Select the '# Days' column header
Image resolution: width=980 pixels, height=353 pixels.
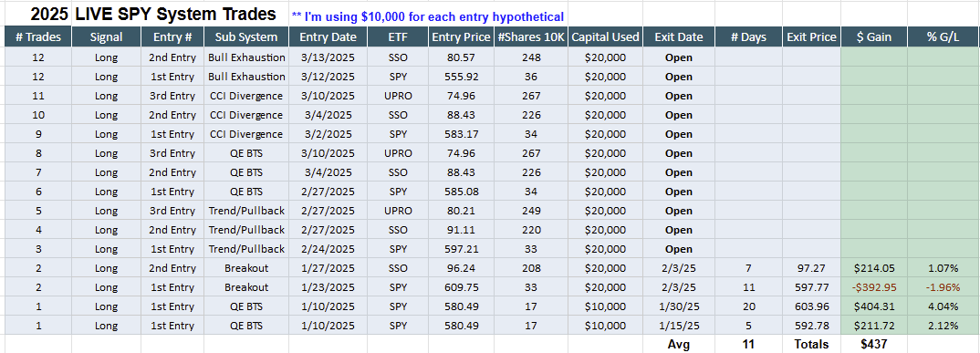click(x=749, y=36)
